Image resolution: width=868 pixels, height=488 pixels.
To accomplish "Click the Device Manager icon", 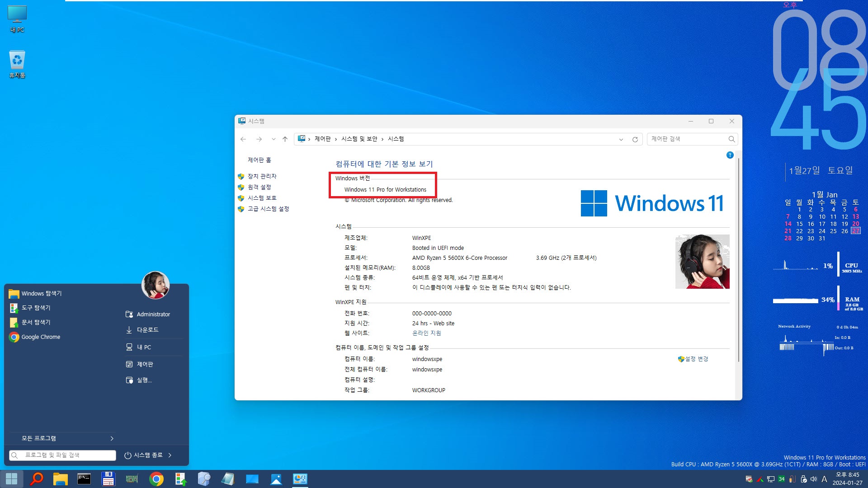I will click(262, 176).
